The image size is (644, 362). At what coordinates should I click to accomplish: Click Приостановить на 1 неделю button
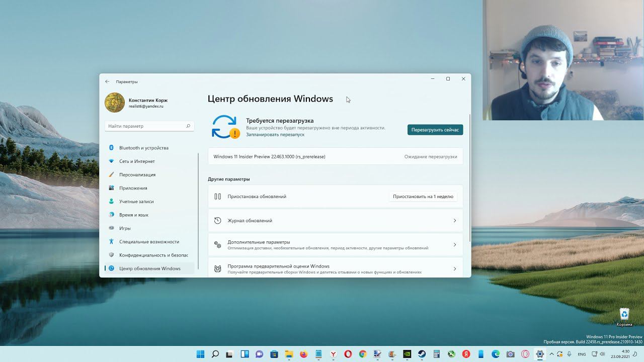423,197
